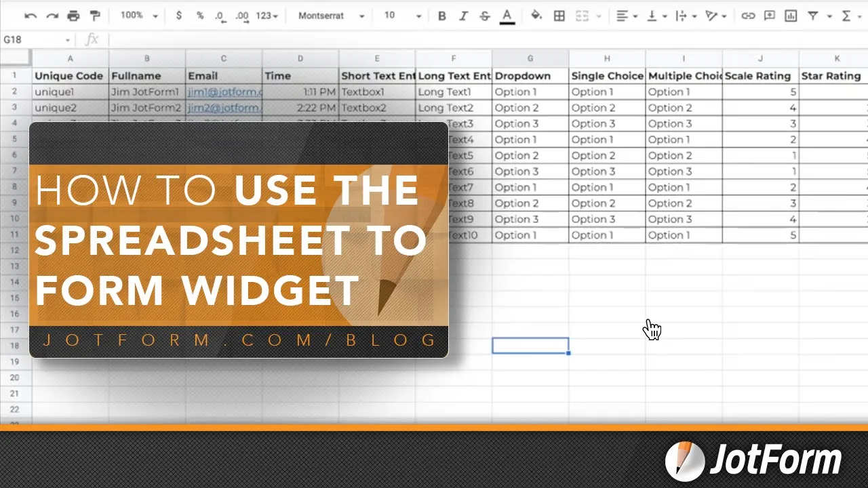Select 'Option 3' in Single Choice row 10
The height and width of the screenshot is (488, 868).
[x=607, y=219]
